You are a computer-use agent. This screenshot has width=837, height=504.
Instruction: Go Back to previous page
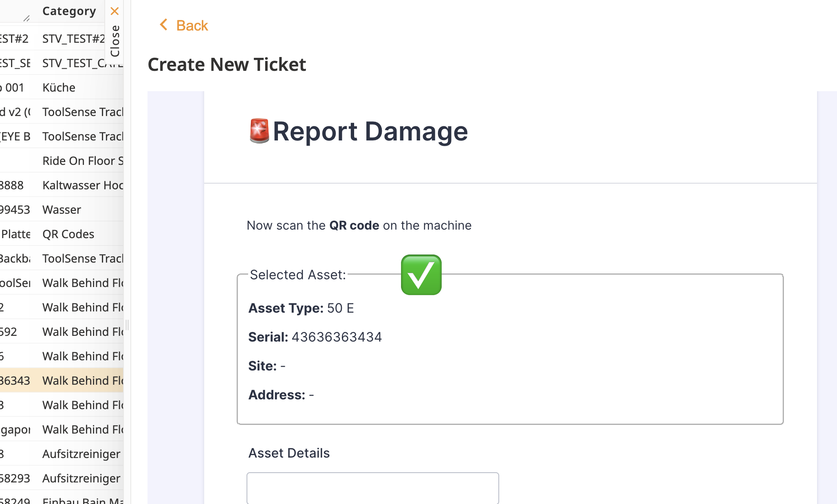click(x=192, y=26)
